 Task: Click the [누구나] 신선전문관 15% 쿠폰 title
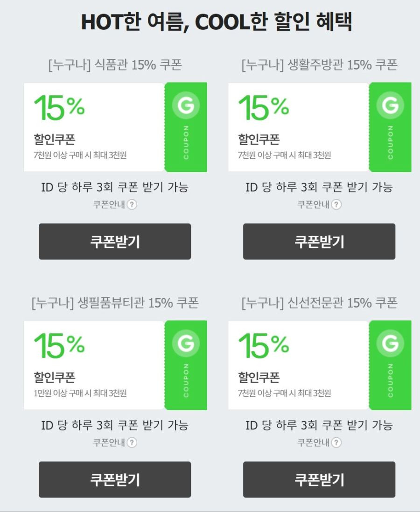point(319,303)
